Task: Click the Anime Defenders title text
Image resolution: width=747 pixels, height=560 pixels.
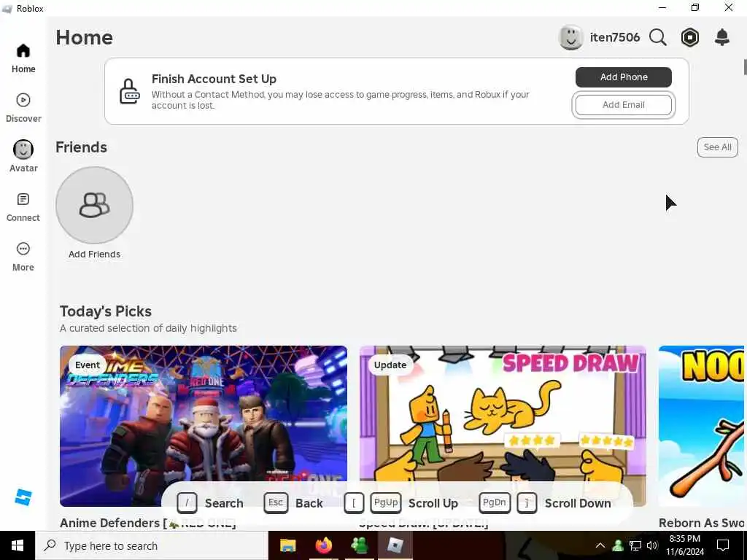Action: pos(147,523)
